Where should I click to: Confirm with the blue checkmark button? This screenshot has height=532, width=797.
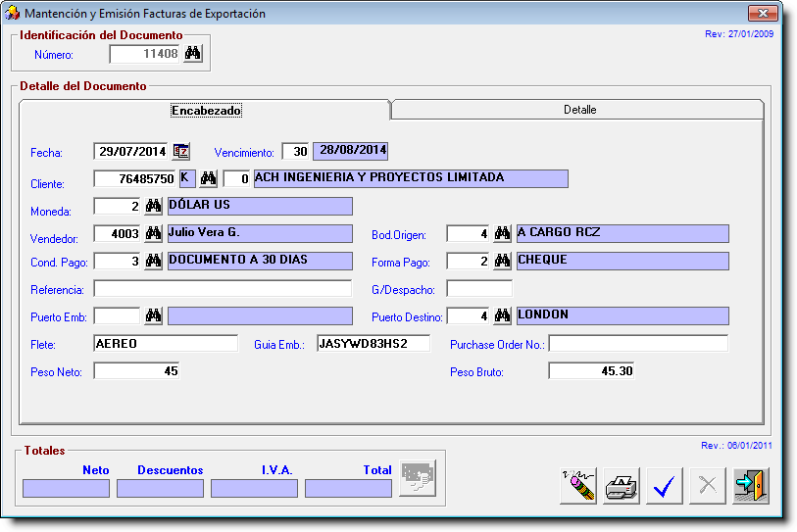(x=665, y=486)
